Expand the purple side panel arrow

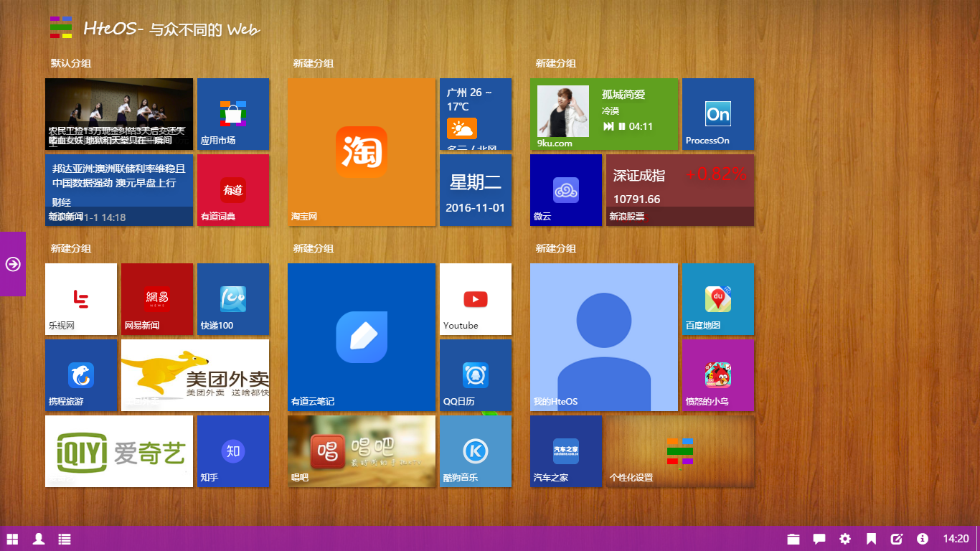[13, 264]
